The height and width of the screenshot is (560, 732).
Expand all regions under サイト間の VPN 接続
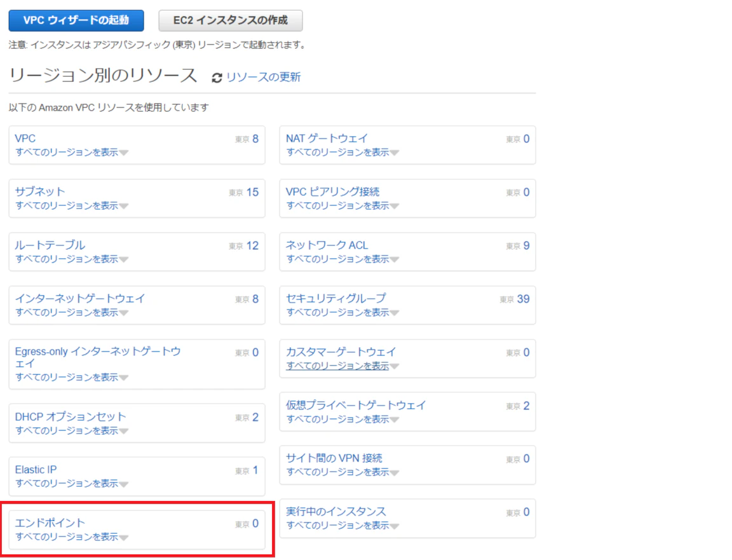[342, 472]
